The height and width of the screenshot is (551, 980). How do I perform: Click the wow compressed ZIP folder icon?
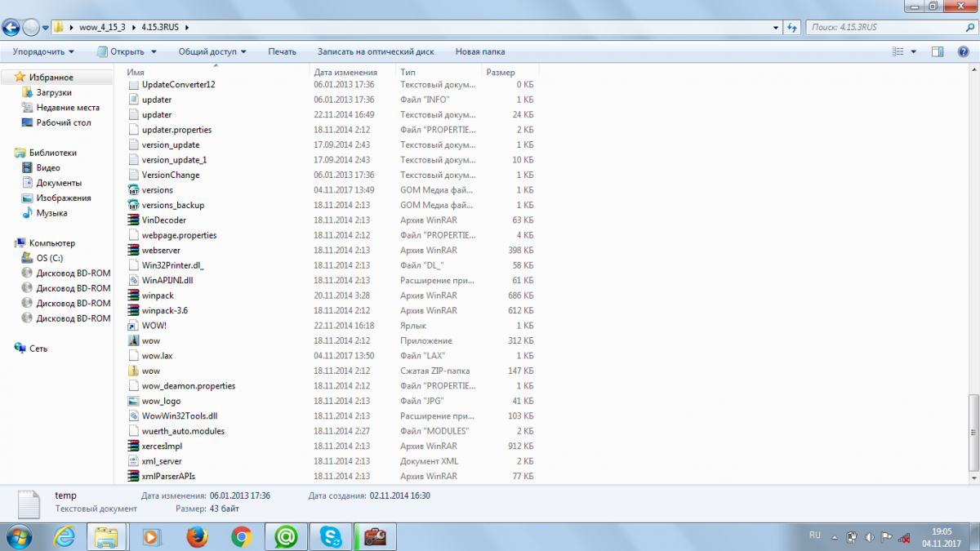click(x=134, y=371)
